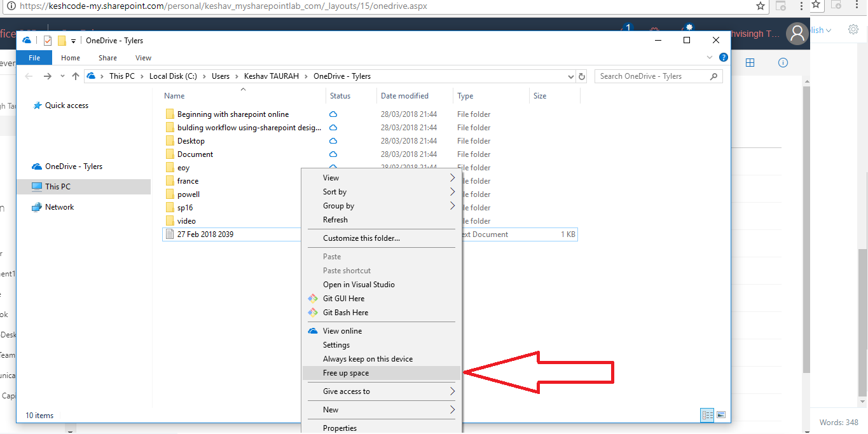The image size is (868, 434).
Task: Click the Keshav TAURAH breadcrumb segment
Action: tap(272, 76)
